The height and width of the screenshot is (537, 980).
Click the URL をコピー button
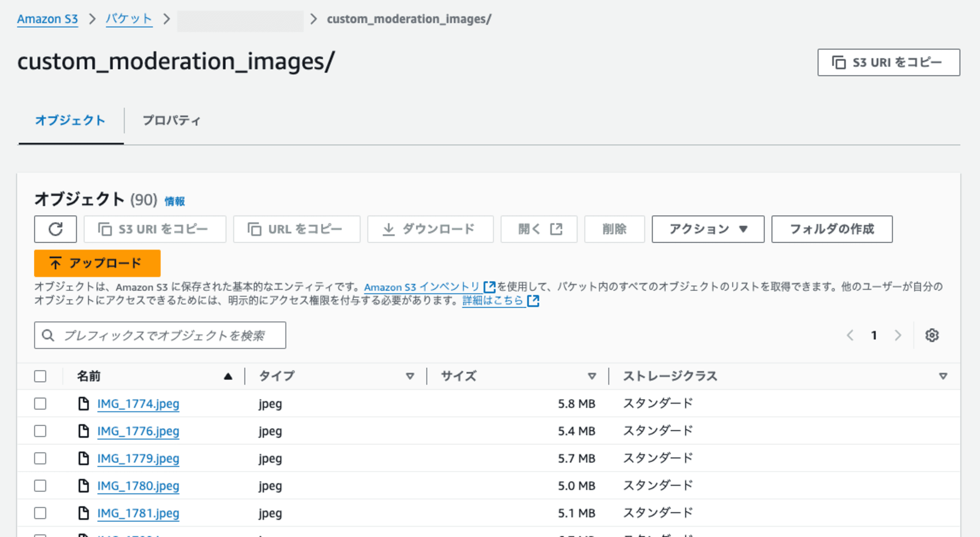296,229
